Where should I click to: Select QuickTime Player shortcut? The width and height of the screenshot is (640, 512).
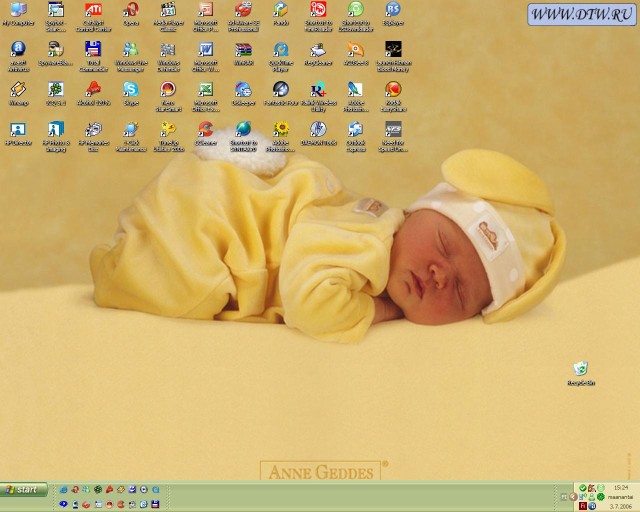click(281, 56)
